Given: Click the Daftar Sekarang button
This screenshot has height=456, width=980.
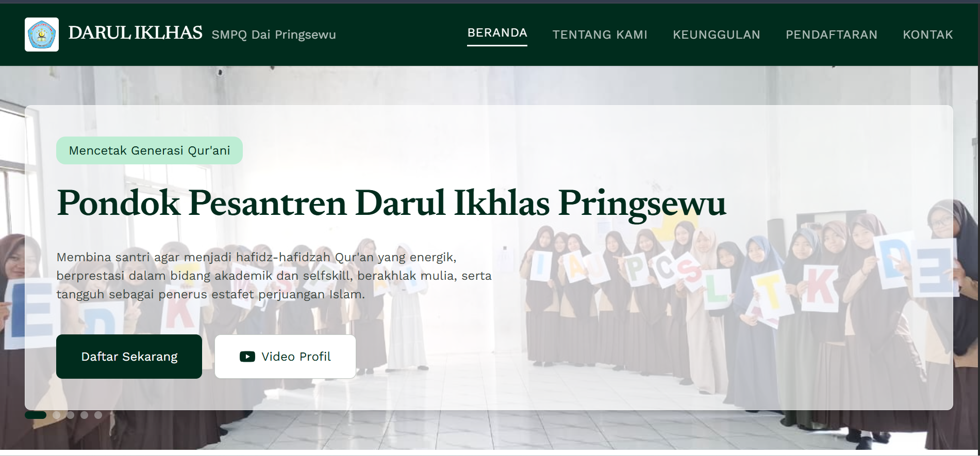Looking at the screenshot, I should pos(129,357).
